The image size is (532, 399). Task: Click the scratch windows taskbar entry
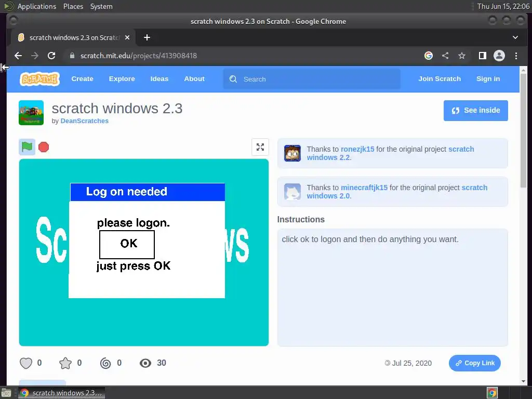(x=61, y=393)
